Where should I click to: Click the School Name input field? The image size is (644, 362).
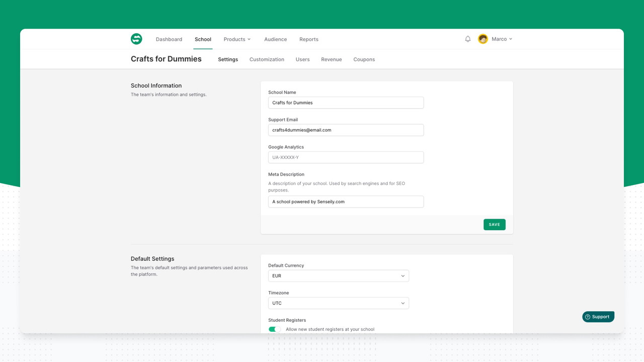pyautogui.click(x=346, y=103)
